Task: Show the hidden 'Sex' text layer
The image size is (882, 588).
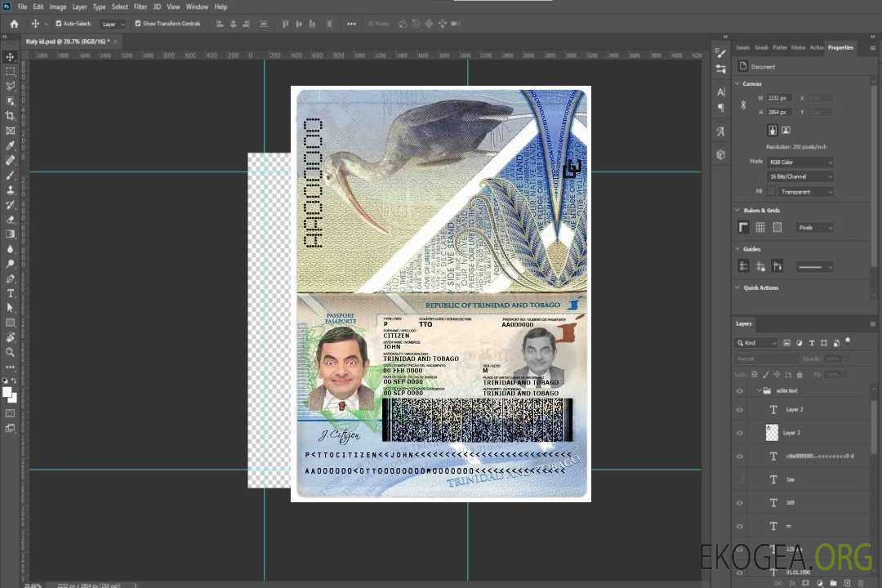Action: 740,480
